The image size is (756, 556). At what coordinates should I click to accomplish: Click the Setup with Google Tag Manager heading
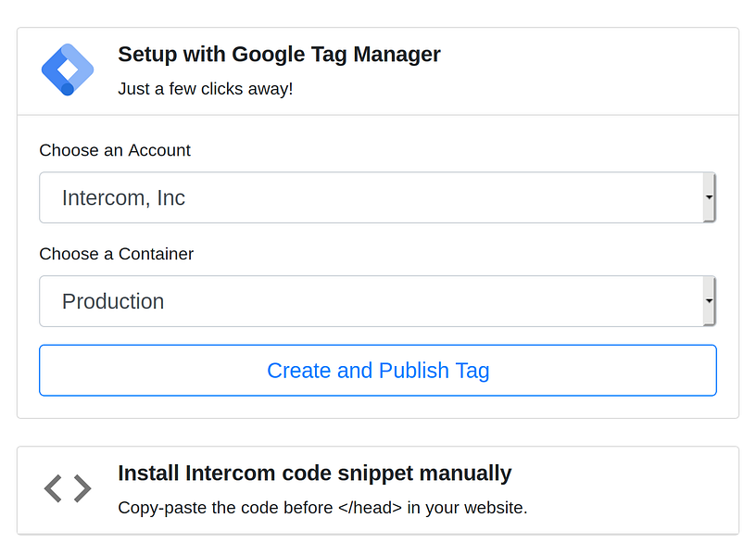point(279,54)
